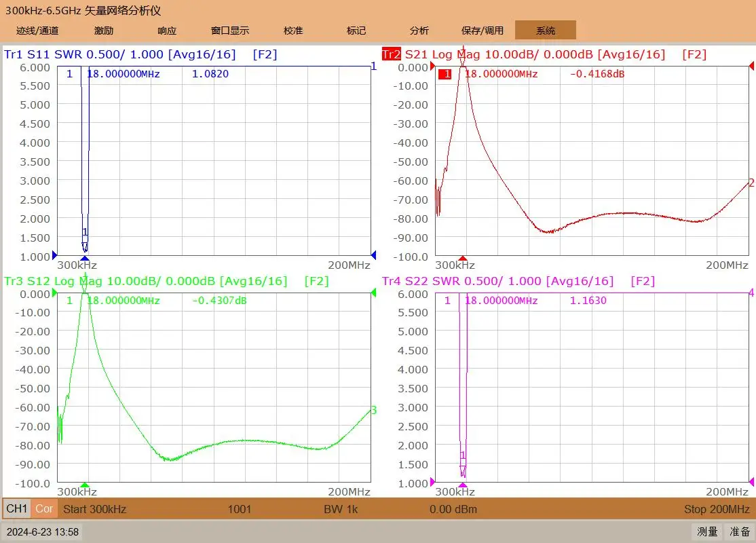Click the magenta marker triangle below the S22 plot
Image resolution: width=756 pixels, height=543 pixels.
click(x=463, y=485)
